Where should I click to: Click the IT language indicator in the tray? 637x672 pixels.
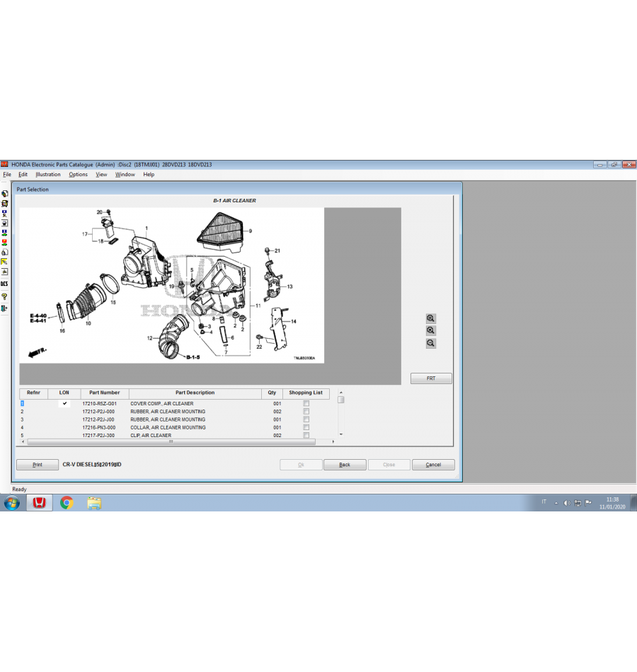pyautogui.click(x=544, y=502)
